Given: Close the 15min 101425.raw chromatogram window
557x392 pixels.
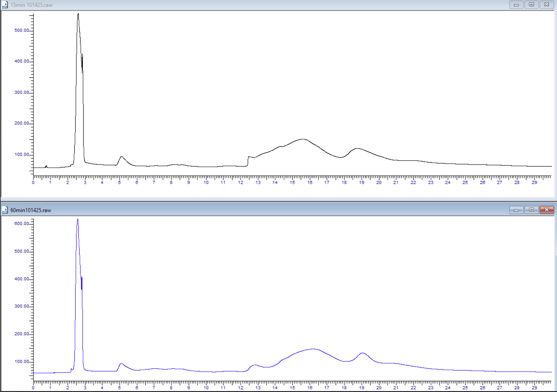Looking at the screenshot, I should 547,5.
